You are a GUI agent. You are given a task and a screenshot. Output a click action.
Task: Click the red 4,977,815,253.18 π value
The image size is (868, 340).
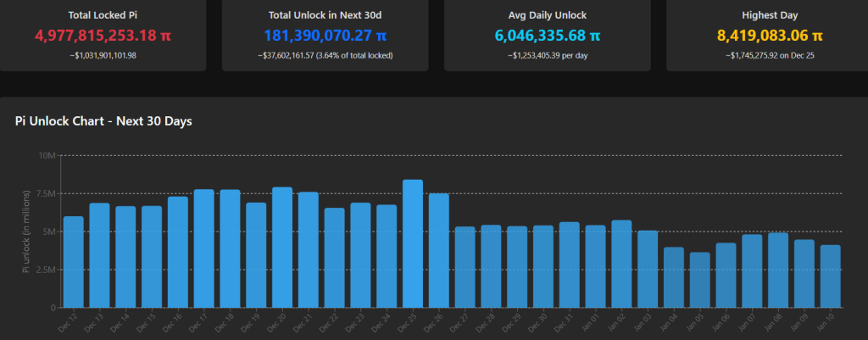[x=103, y=36]
